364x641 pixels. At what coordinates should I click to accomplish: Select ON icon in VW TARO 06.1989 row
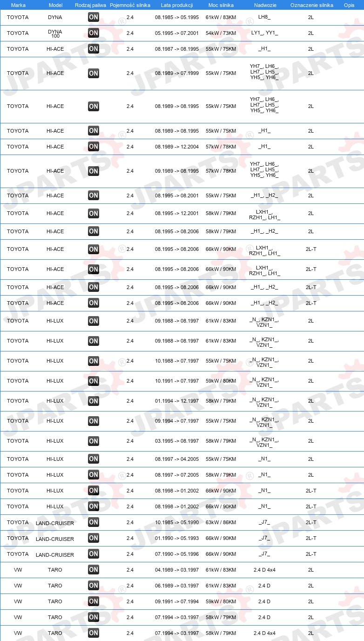point(94,586)
